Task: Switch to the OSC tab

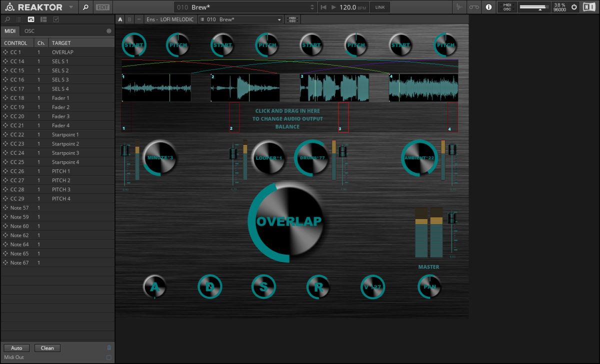Action: click(29, 31)
